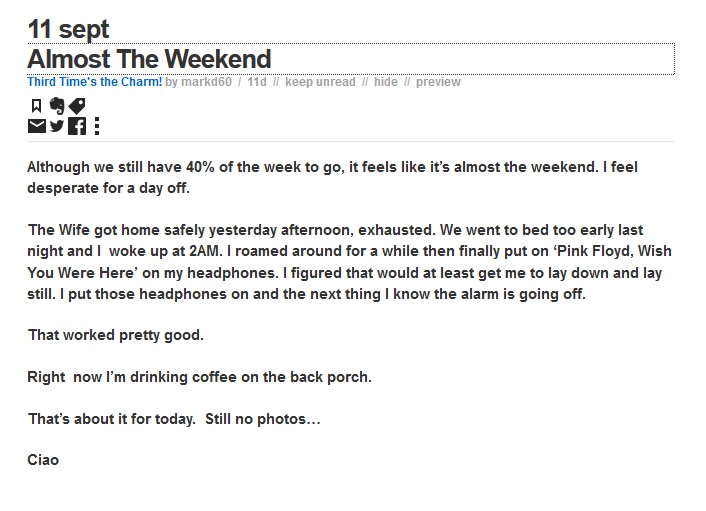This screenshot has width=706, height=511.
Task: Open the Almost The Weekend article title
Action: coord(149,59)
